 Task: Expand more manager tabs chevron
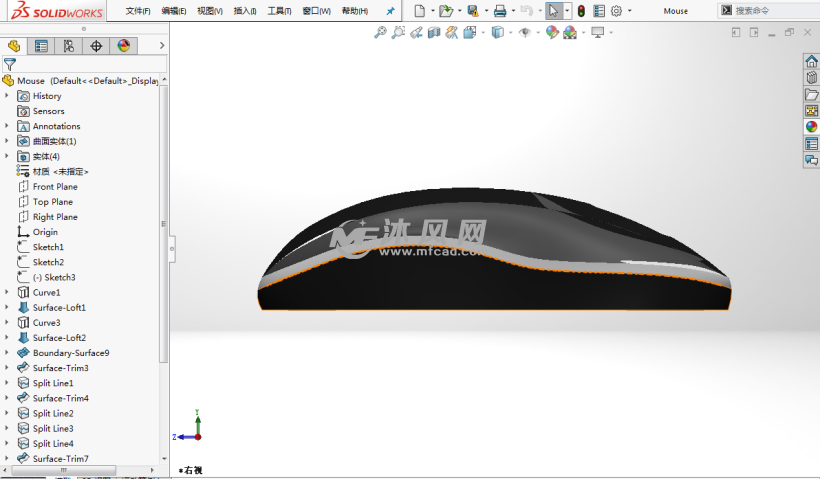tap(162, 45)
